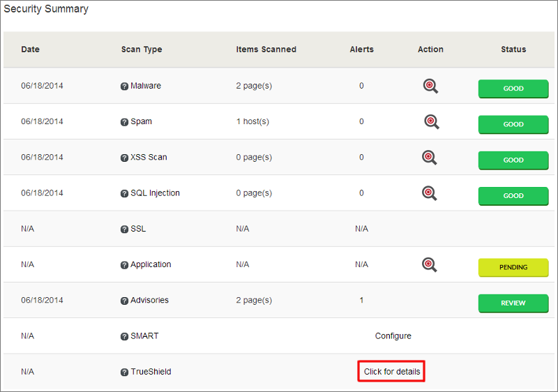Open the Configure link for SMART

[393, 336]
